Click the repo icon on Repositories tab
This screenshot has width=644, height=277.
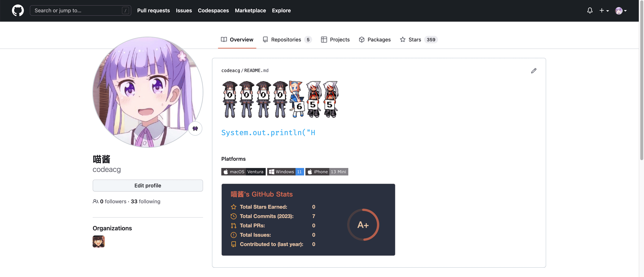click(x=265, y=40)
